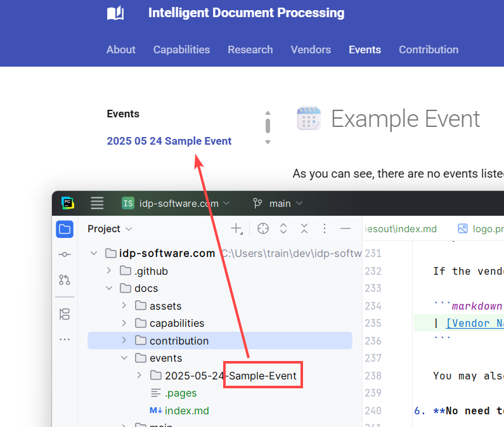Switch to the iesout\index.md editor tab
504x427 pixels.
click(x=401, y=229)
